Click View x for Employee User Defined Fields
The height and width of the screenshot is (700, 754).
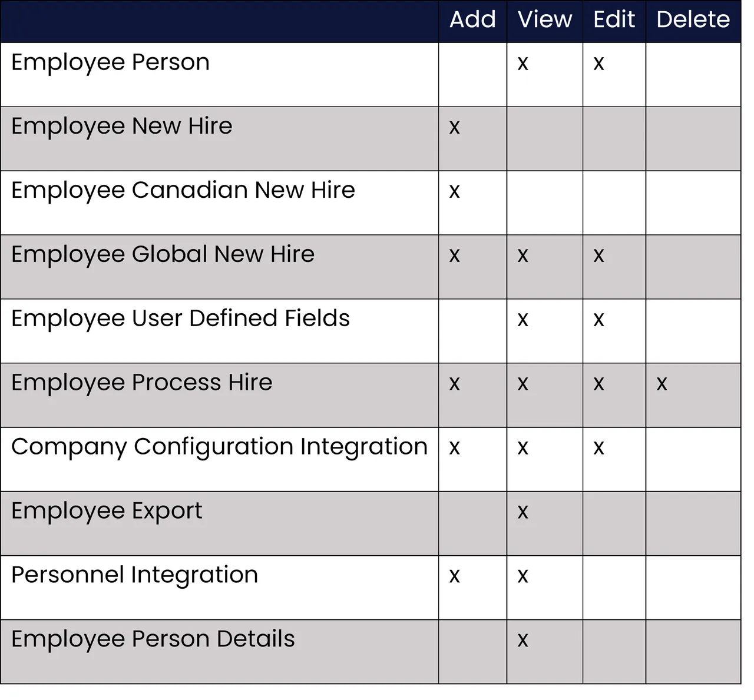pos(522,320)
